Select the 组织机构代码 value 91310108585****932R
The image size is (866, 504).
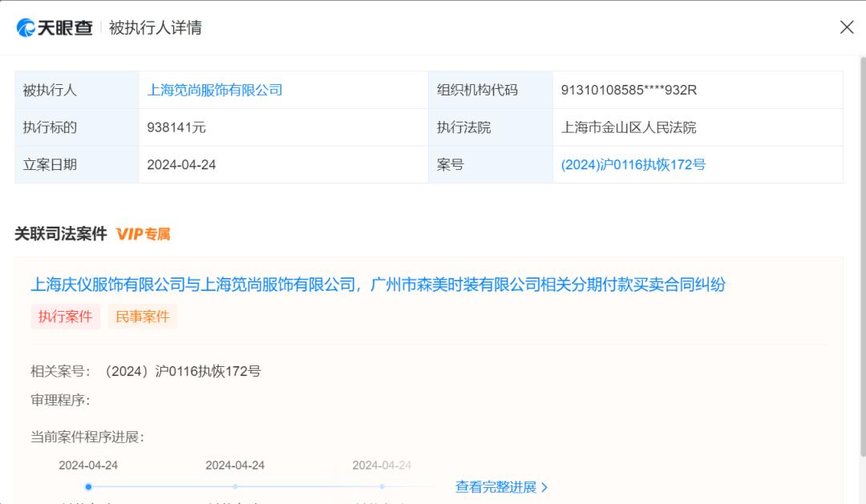click(x=629, y=90)
